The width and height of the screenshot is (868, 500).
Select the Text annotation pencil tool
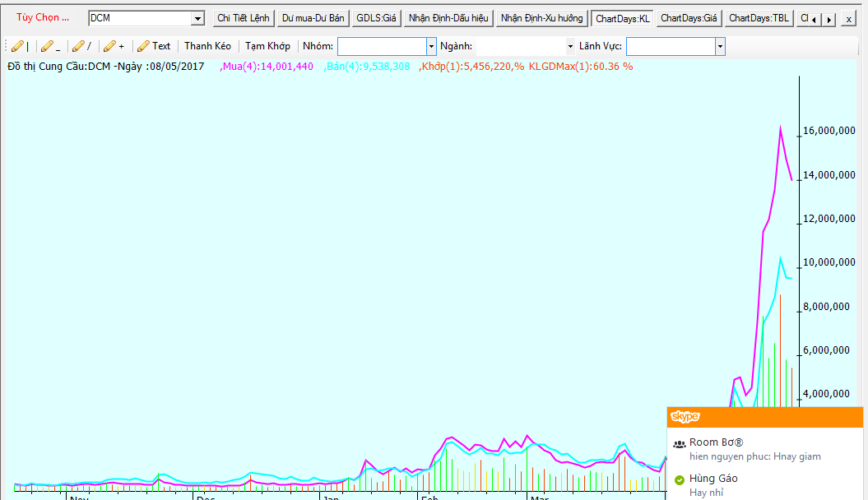pos(154,46)
